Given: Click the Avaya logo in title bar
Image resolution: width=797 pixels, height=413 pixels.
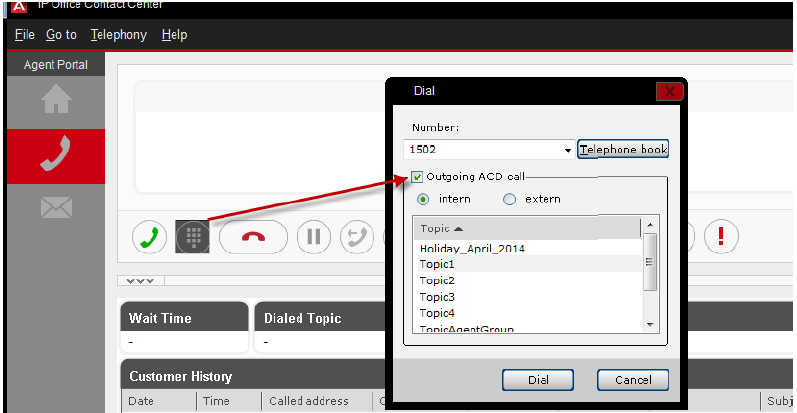Looking at the screenshot, I should 19,6.
